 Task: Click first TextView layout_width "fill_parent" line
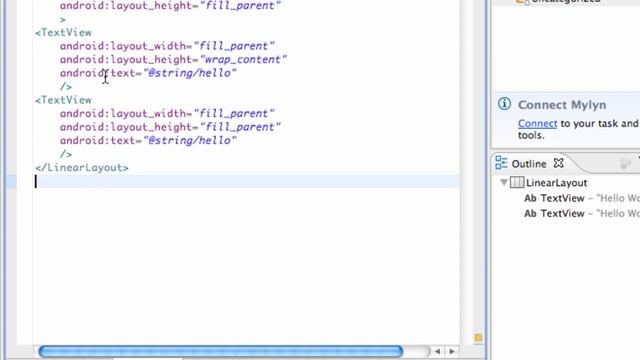pyautogui.click(x=167, y=46)
